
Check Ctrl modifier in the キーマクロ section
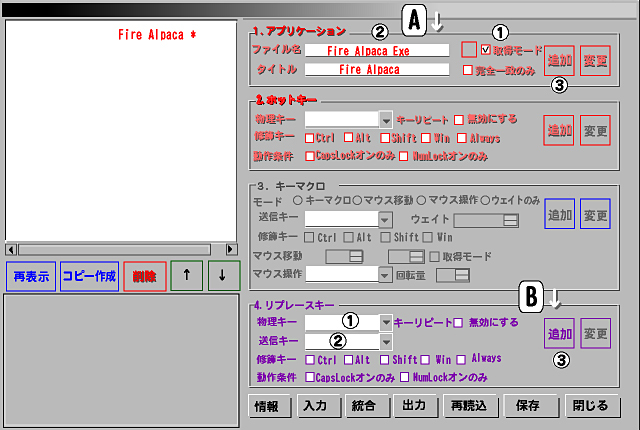[x=309, y=237]
